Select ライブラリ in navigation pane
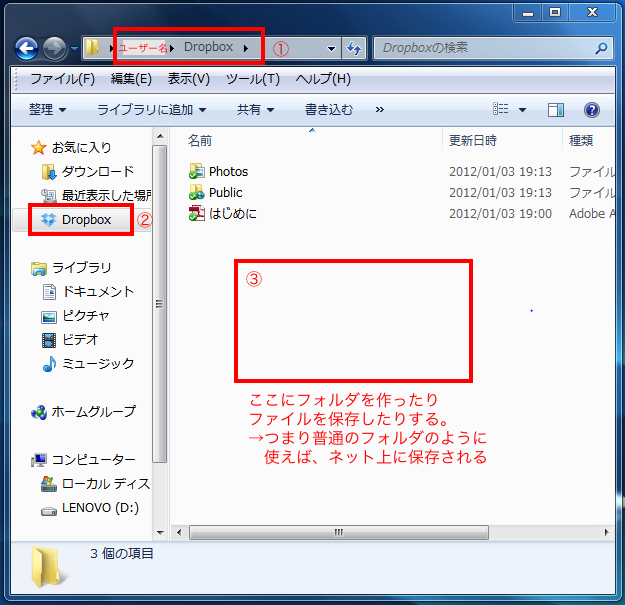The width and height of the screenshot is (625, 605). pyautogui.click(x=82, y=268)
